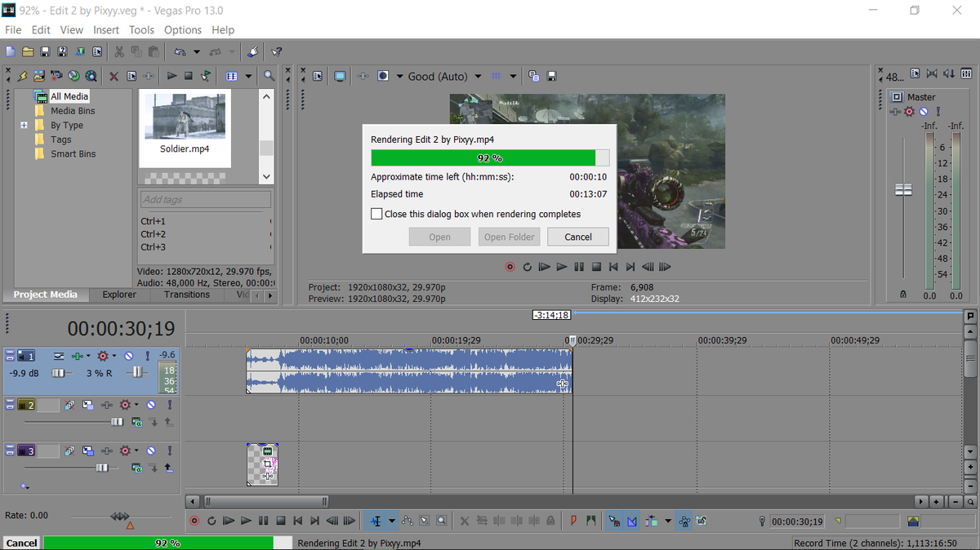Open the File menu
980x550 pixels.
click(x=13, y=29)
